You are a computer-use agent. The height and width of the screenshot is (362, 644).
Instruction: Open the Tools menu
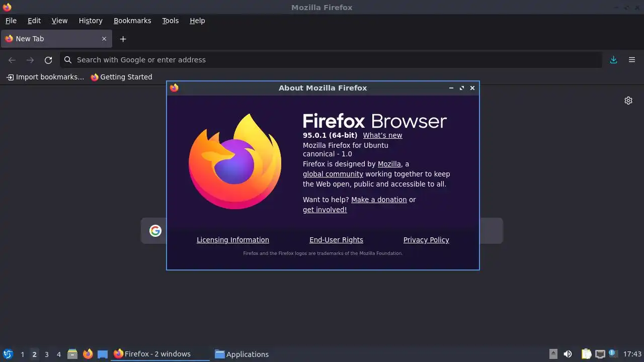[170, 21]
